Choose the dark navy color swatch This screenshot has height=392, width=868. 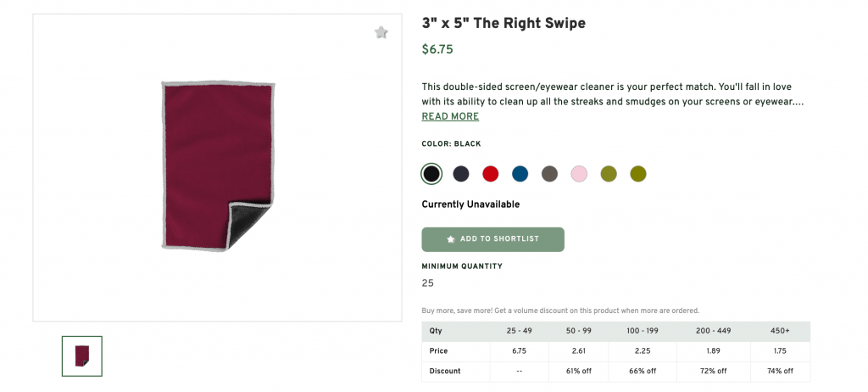[x=461, y=174]
